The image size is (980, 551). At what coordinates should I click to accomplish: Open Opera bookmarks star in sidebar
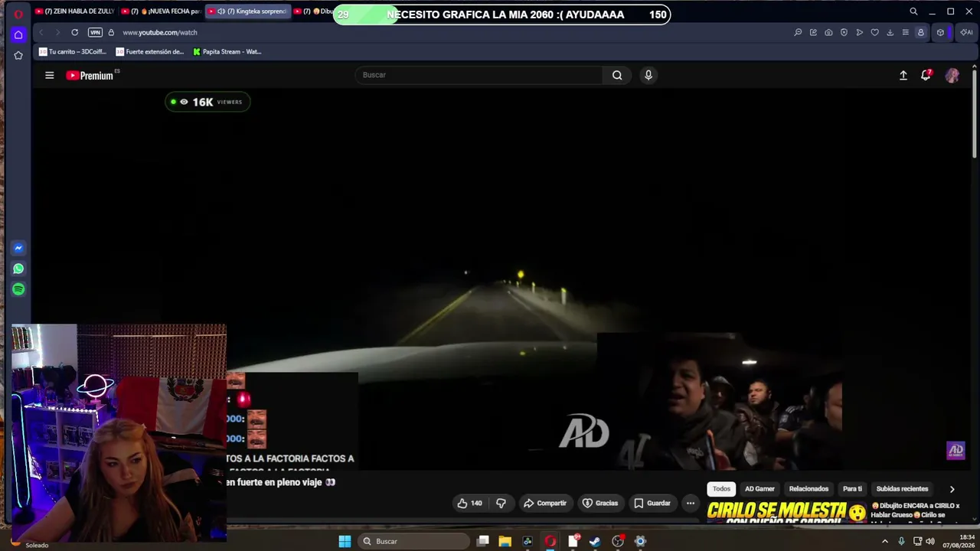[18, 55]
